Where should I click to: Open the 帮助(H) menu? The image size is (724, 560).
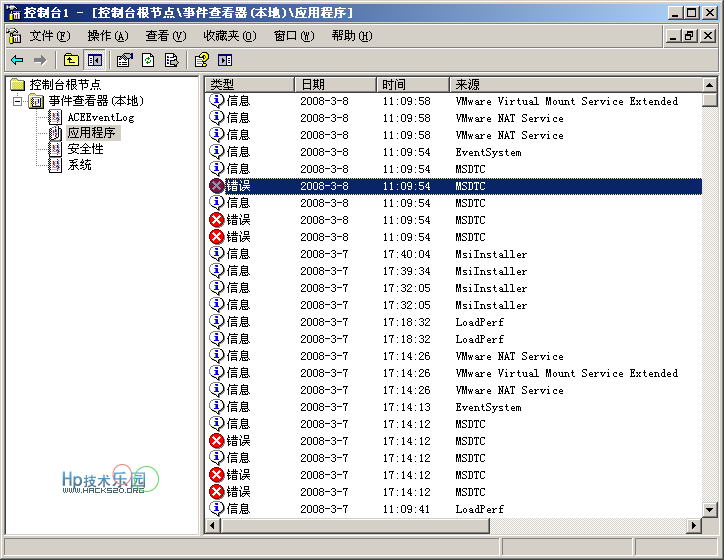tap(352, 36)
